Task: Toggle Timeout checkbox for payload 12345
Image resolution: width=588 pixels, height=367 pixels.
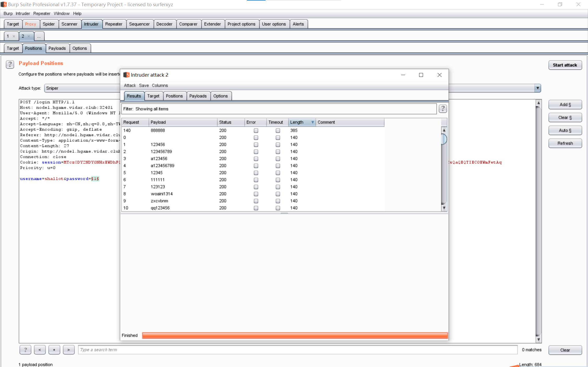Action: (278, 173)
